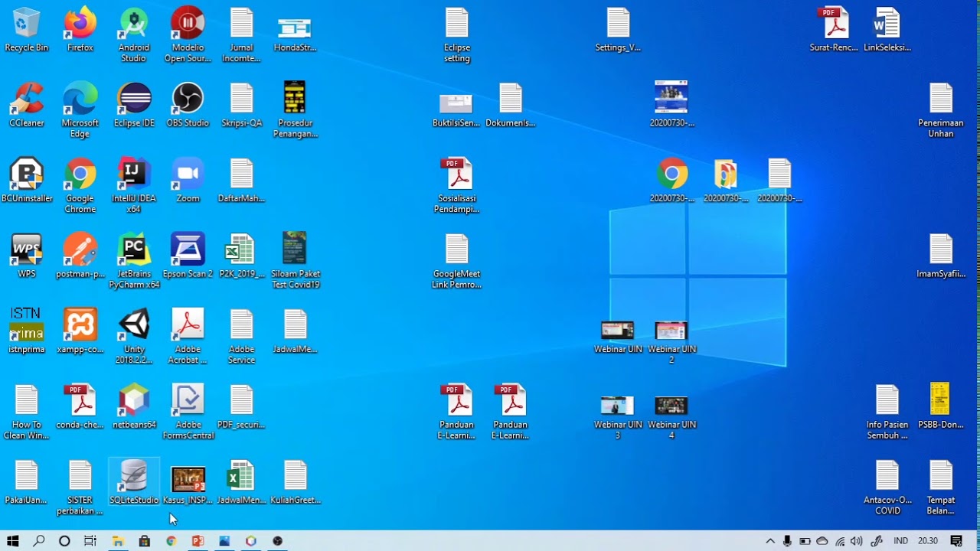This screenshot has width=980, height=551.
Task: Launch Eclipse IDE shortcut
Action: point(134,105)
